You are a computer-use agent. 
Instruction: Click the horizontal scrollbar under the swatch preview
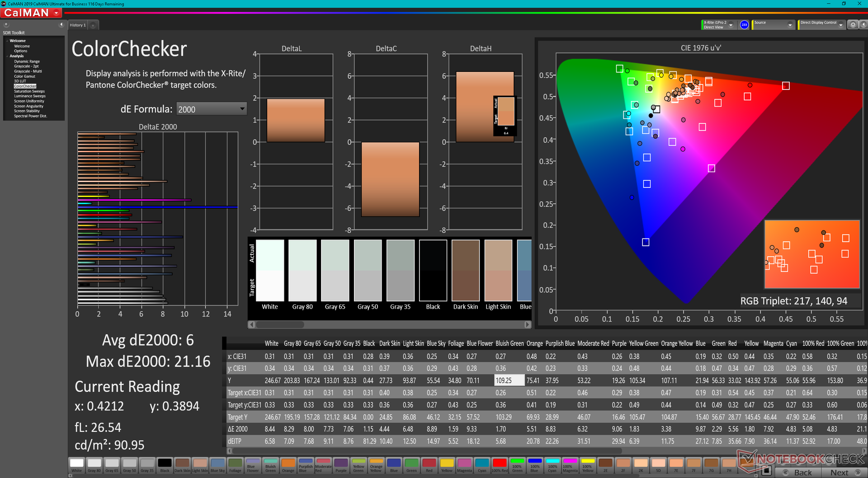pyautogui.click(x=390, y=324)
